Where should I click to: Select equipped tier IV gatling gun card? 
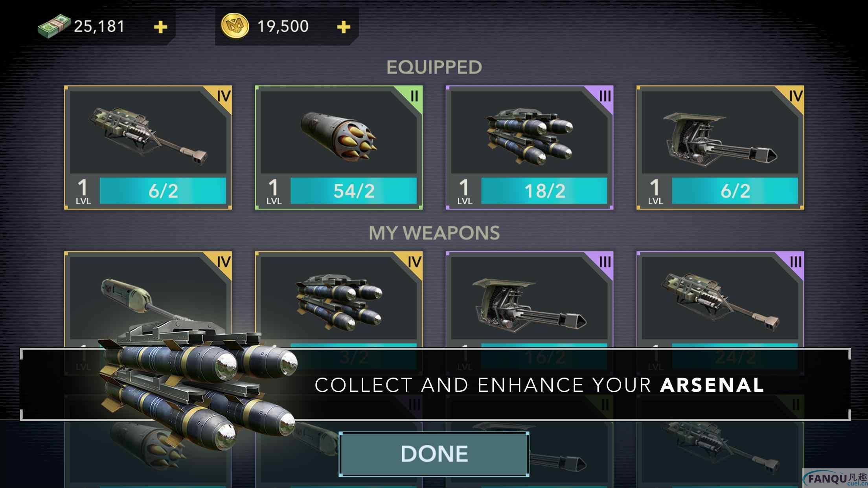[720, 147]
